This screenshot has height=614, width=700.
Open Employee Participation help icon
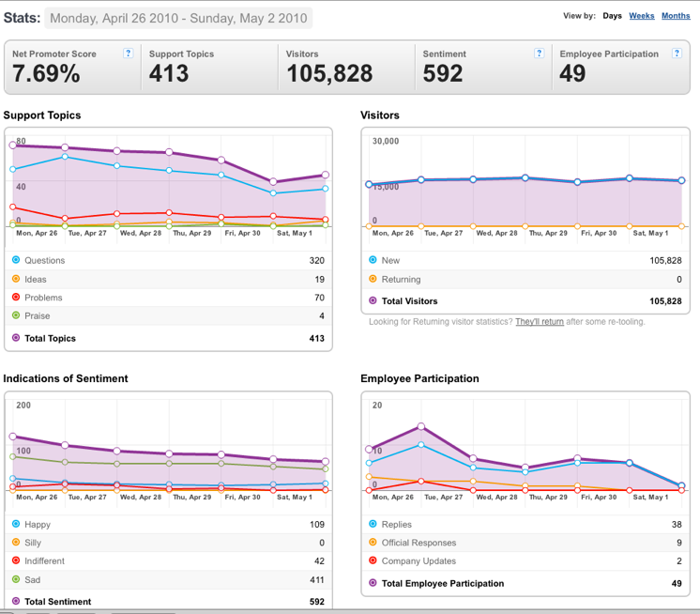677,54
